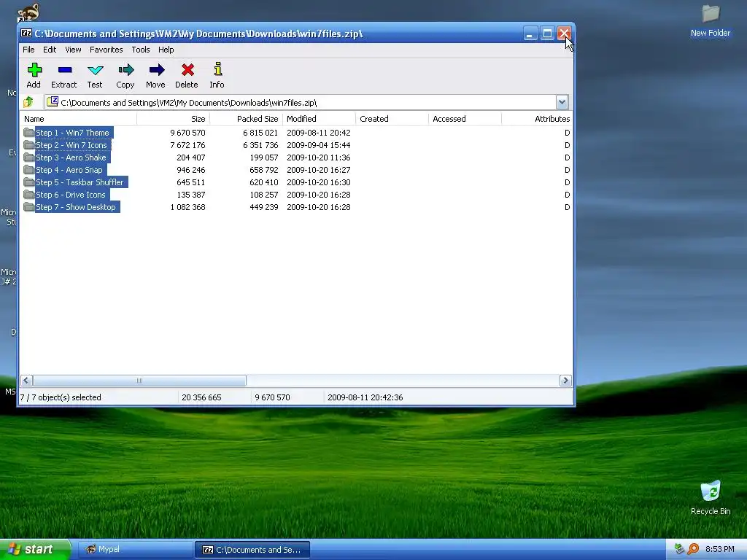
Task: Click the status date 2009-08-11 20:42:36
Action: (365, 397)
